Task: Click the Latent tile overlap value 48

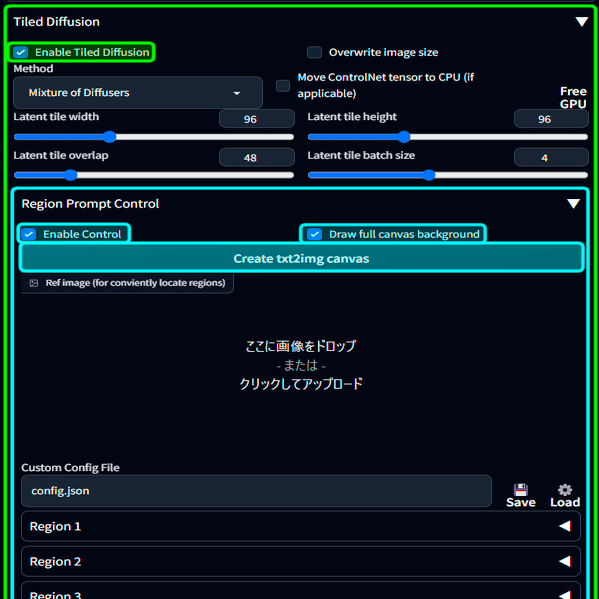Action: click(257, 157)
